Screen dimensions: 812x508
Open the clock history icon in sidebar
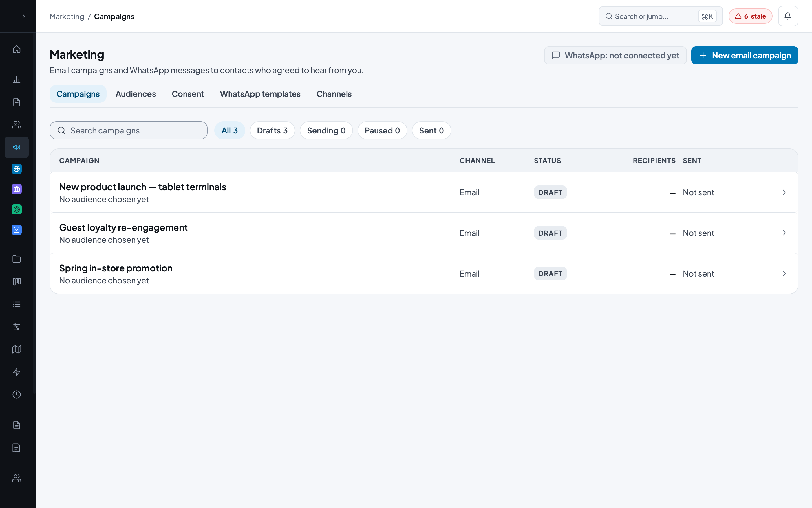click(x=16, y=395)
